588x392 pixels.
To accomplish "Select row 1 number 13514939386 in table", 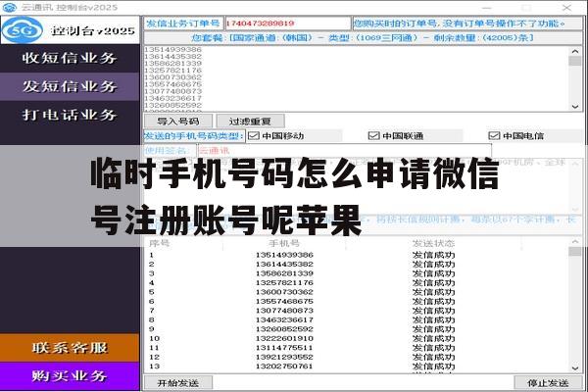I will click(x=284, y=255).
